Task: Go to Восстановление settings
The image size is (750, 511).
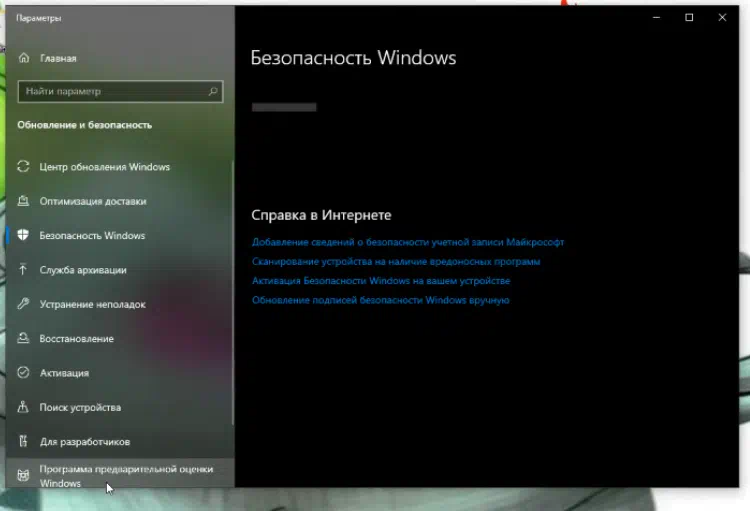Action: [x=120, y=338]
